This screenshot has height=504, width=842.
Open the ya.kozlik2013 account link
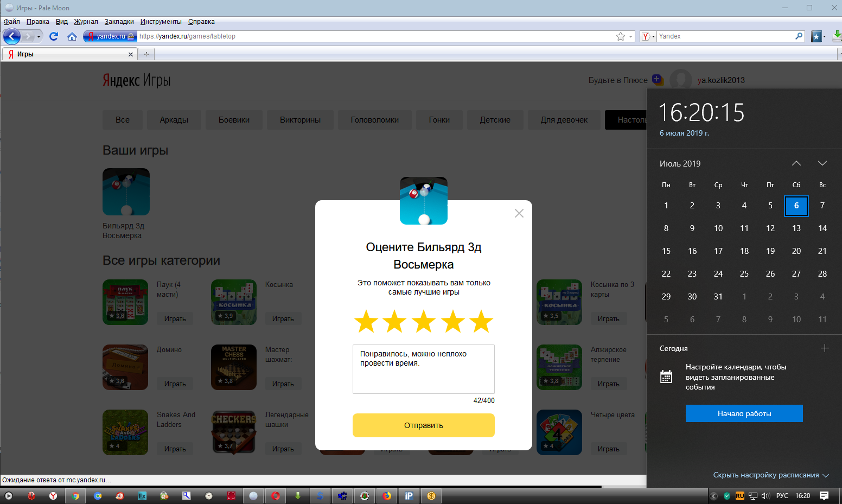pos(721,80)
